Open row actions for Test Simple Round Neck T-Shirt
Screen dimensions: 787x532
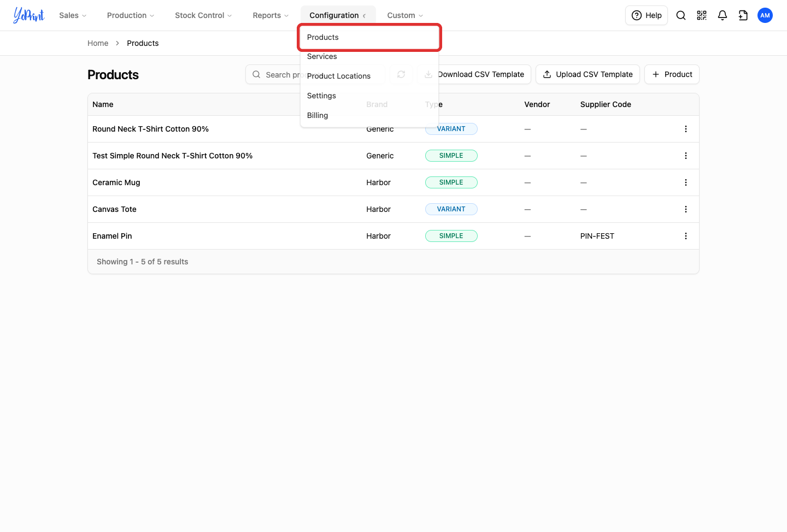coord(686,156)
